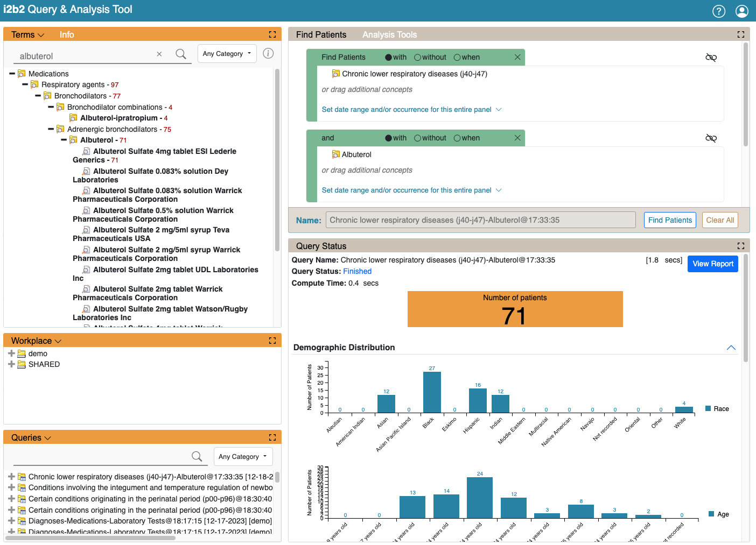The width and height of the screenshot is (756, 545).
Task: Switch to the Analysis Tools tab
Action: pyautogui.click(x=389, y=34)
